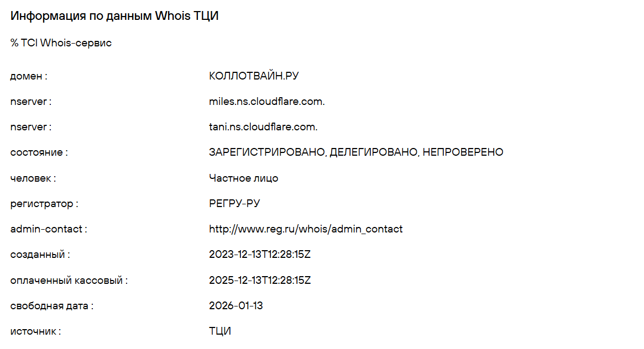The height and width of the screenshot is (349, 644).
Task: Click the registrar value РЕГРУ-РУ
Action: (x=234, y=204)
